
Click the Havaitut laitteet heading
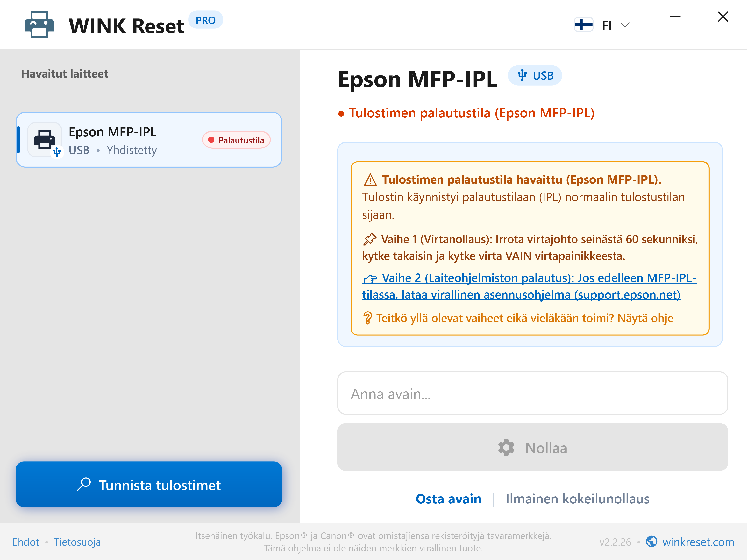(x=65, y=74)
